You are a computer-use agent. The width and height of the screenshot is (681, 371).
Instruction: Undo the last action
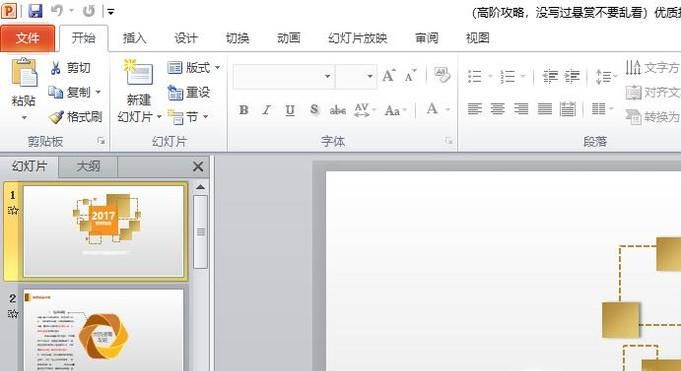[x=57, y=10]
